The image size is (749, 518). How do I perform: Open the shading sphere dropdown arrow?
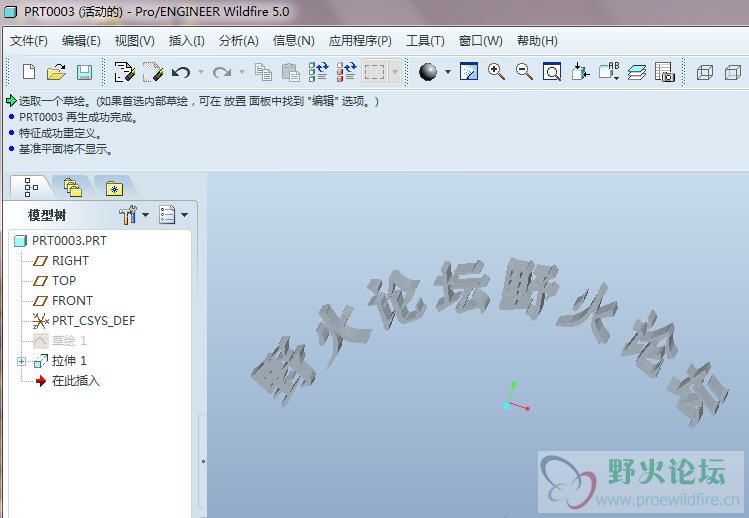tap(448, 72)
